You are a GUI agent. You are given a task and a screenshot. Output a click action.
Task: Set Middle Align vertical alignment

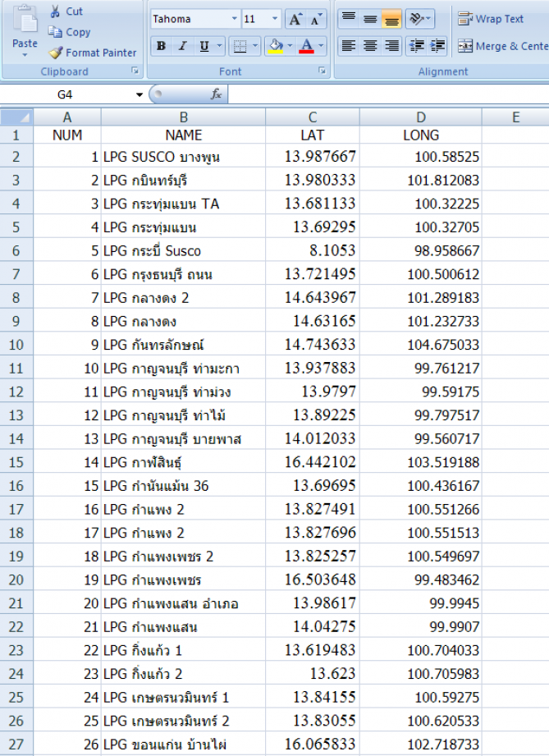click(x=370, y=19)
